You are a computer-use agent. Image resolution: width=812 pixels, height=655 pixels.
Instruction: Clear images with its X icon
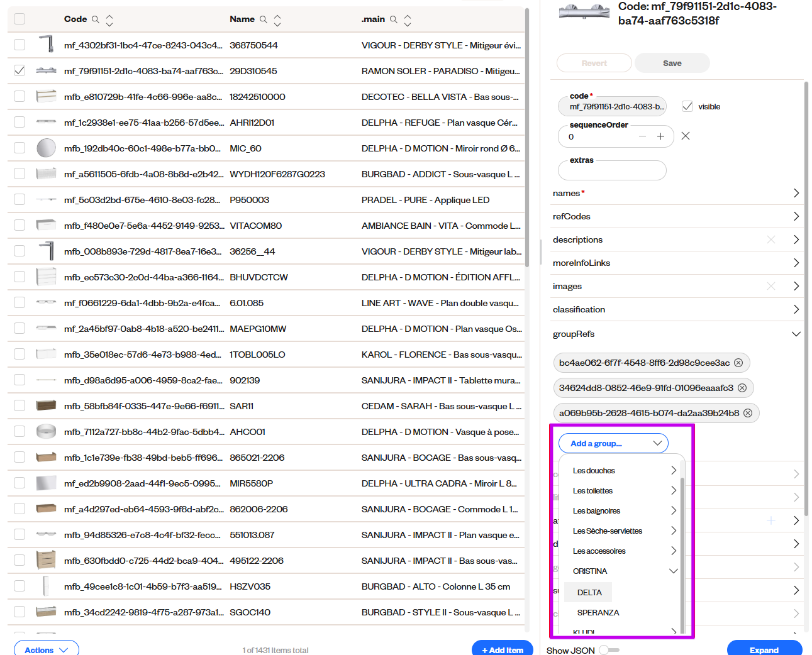(771, 286)
